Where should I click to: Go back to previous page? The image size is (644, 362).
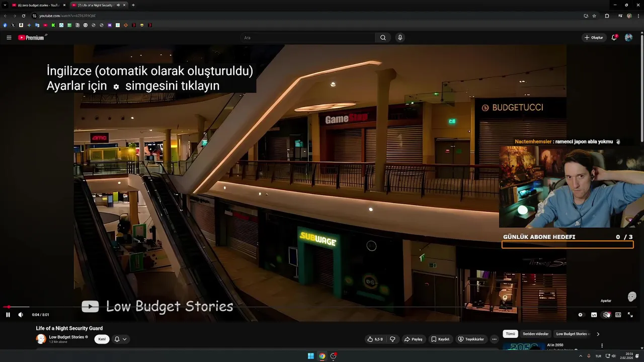(x=6, y=16)
